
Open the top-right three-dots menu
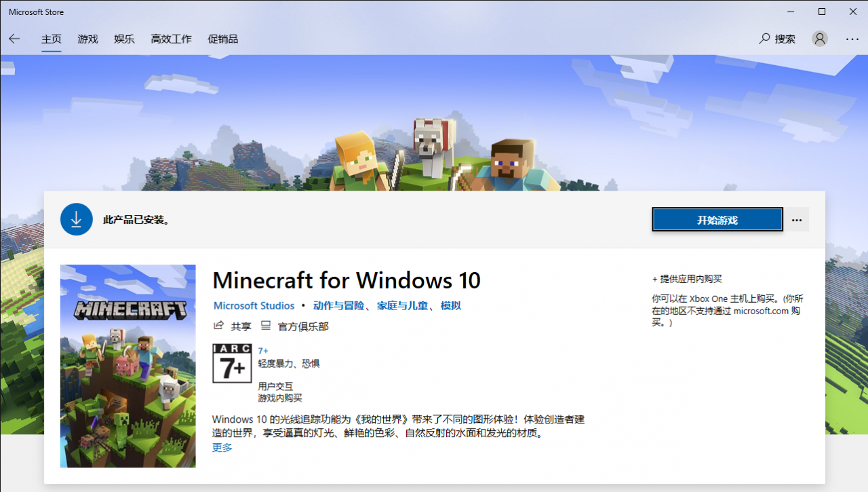(852, 39)
